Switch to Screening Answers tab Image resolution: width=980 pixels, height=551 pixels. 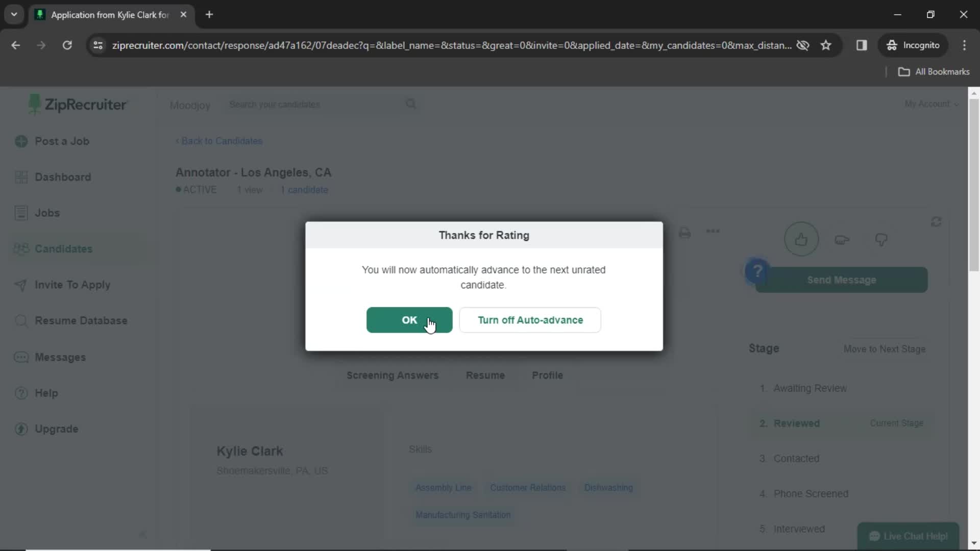[394, 375]
